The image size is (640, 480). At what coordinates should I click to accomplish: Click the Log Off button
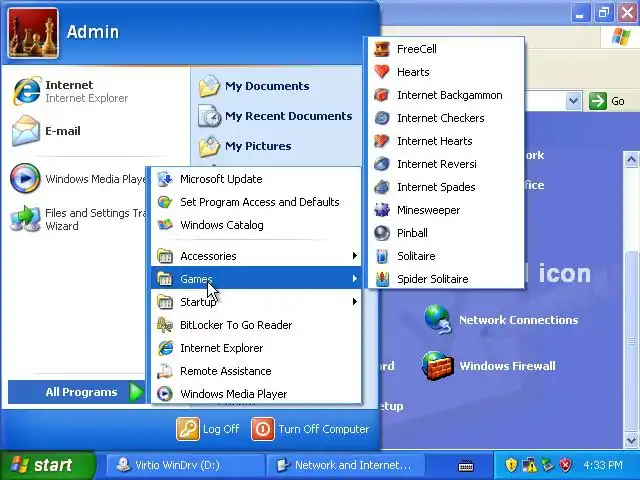point(208,429)
